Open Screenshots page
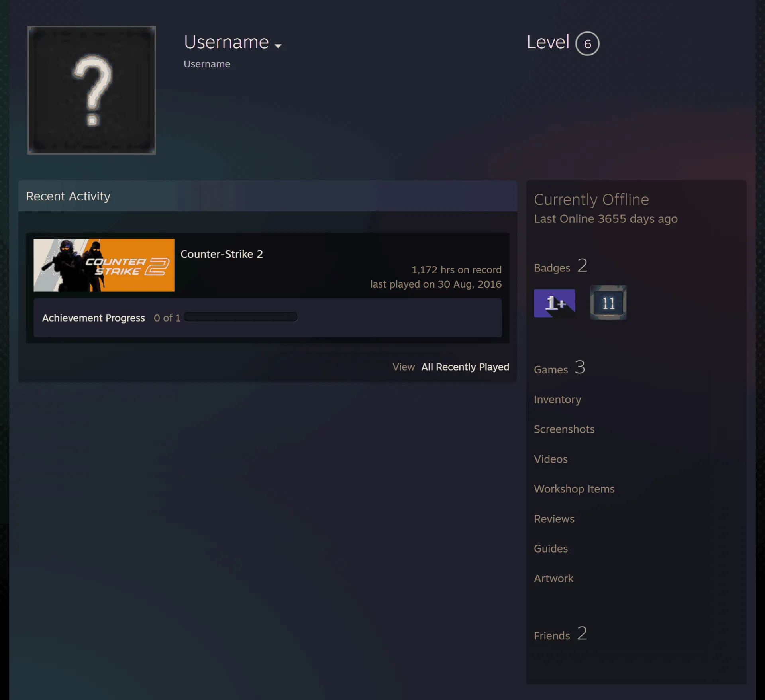 [564, 429]
